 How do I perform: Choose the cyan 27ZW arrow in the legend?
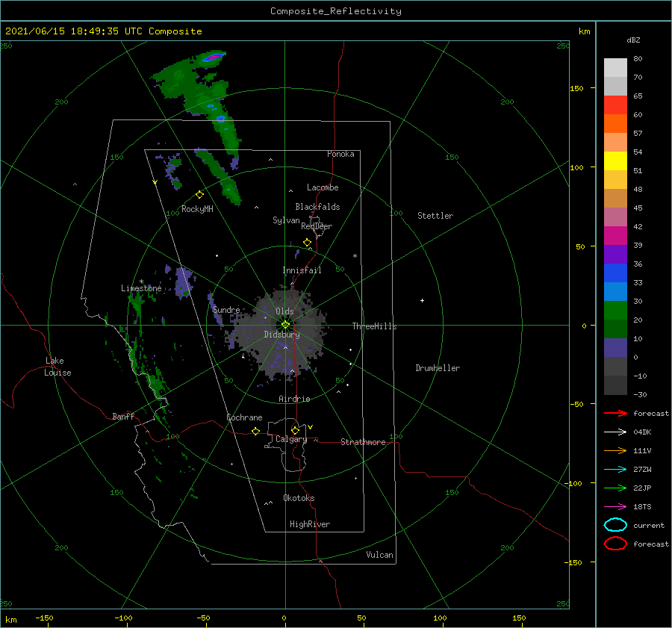point(615,470)
